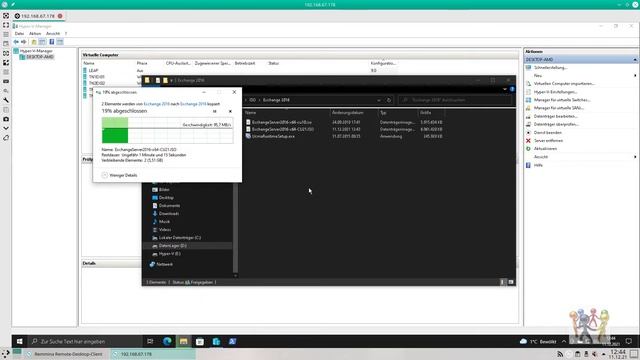Click the Windows Start button
Viewport: 640px width, 360px height.
click(x=19, y=341)
